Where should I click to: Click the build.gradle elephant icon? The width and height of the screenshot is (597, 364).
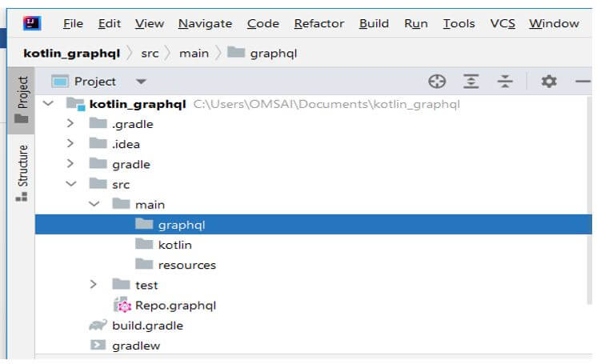point(98,325)
